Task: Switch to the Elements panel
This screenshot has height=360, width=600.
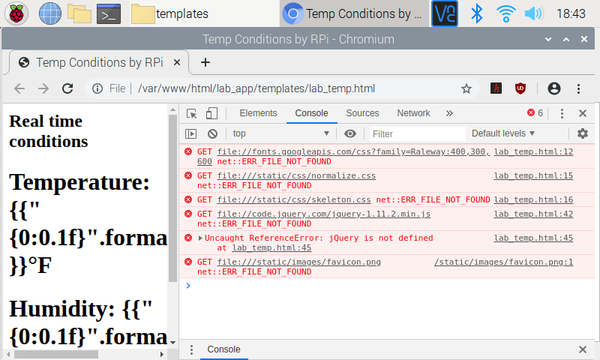Action: pos(258,113)
